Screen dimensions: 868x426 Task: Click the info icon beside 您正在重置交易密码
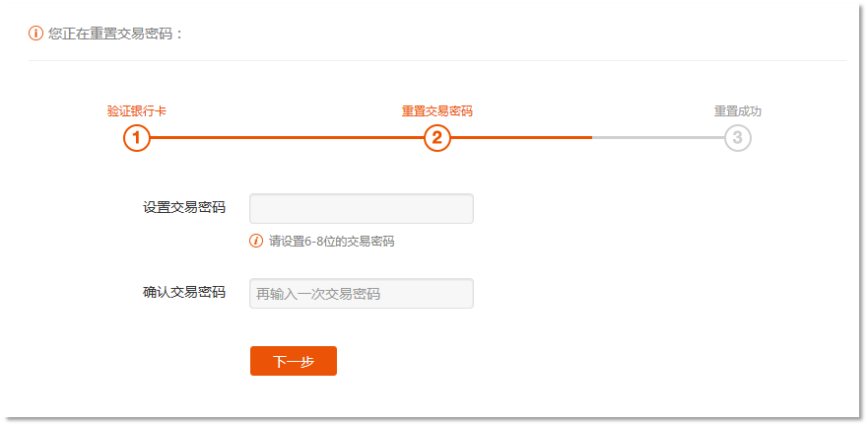click(x=36, y=34)
